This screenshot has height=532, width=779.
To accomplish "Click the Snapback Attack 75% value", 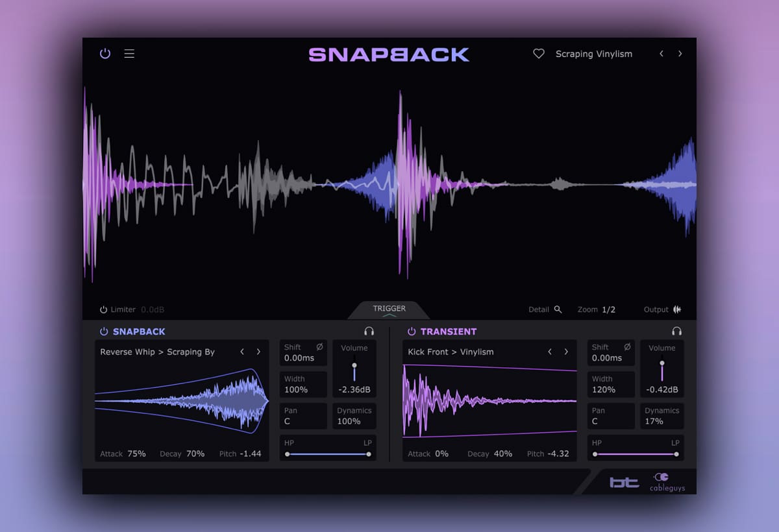I will (136, 453).
